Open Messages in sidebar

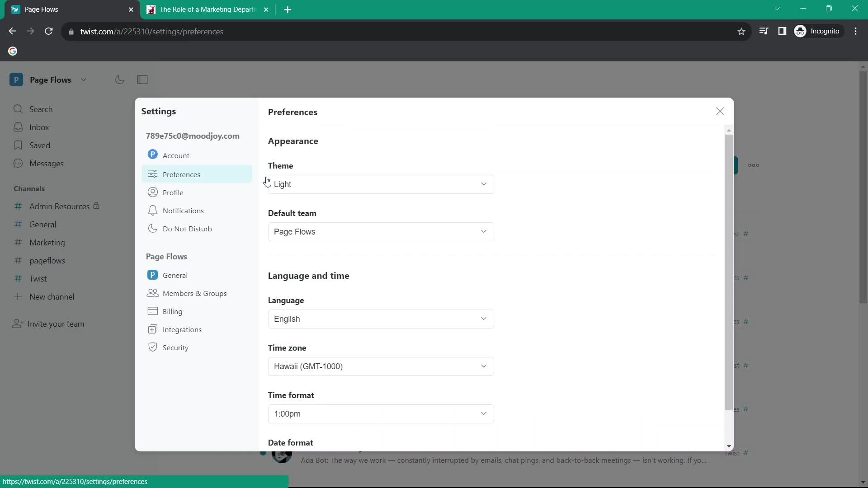tap(47, 163)
